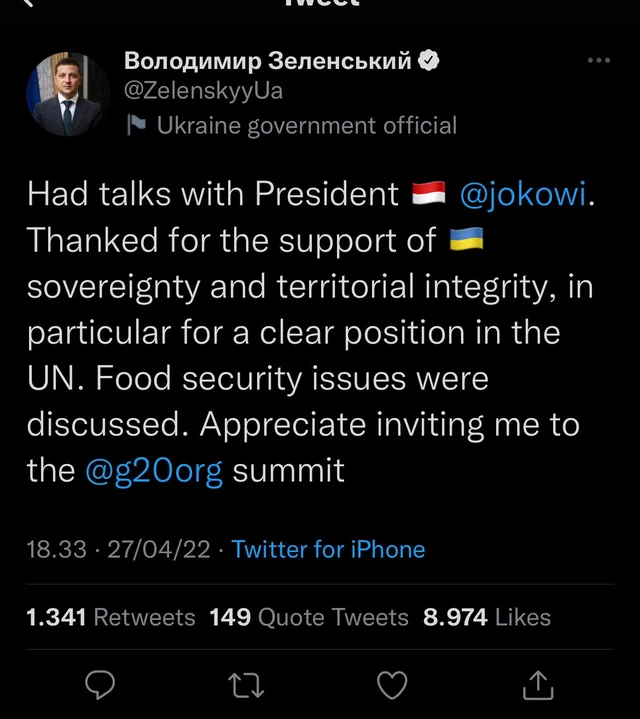This screenshot has width=640, height=719.
Task: Click the Twitter for iPhone source link
Action: [328, 549]
